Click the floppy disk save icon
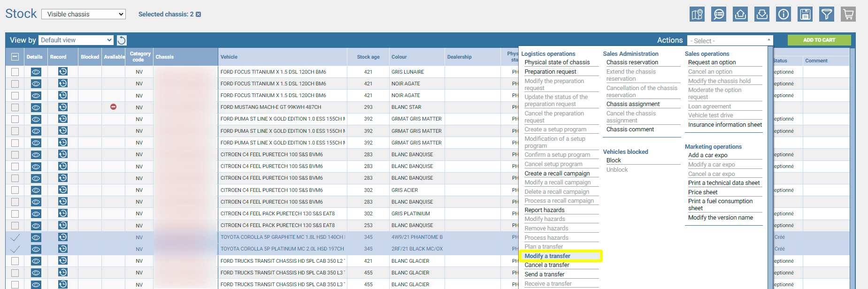Screen dimensions: 868x289 pos(805,14)
